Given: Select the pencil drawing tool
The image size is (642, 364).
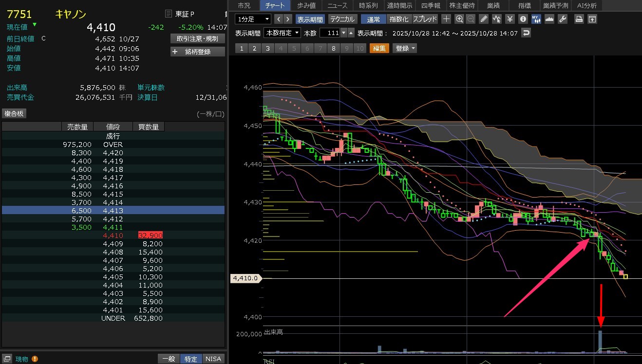Looking at the screenshot, I should [x=483, y=19].
